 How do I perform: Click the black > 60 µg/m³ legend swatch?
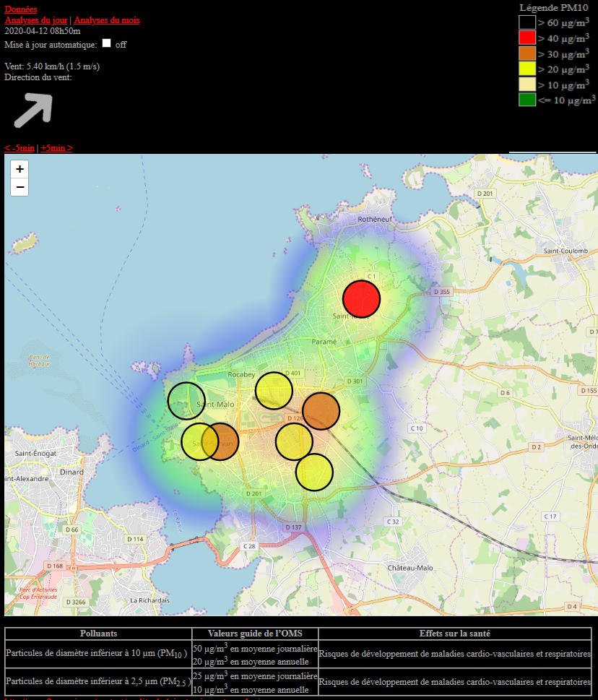527,22
